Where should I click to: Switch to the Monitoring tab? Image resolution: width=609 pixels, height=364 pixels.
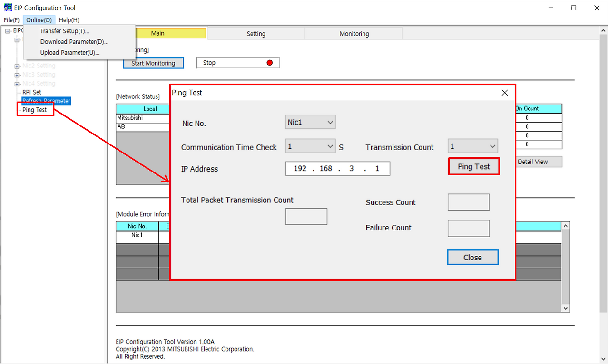pos(354,33)
